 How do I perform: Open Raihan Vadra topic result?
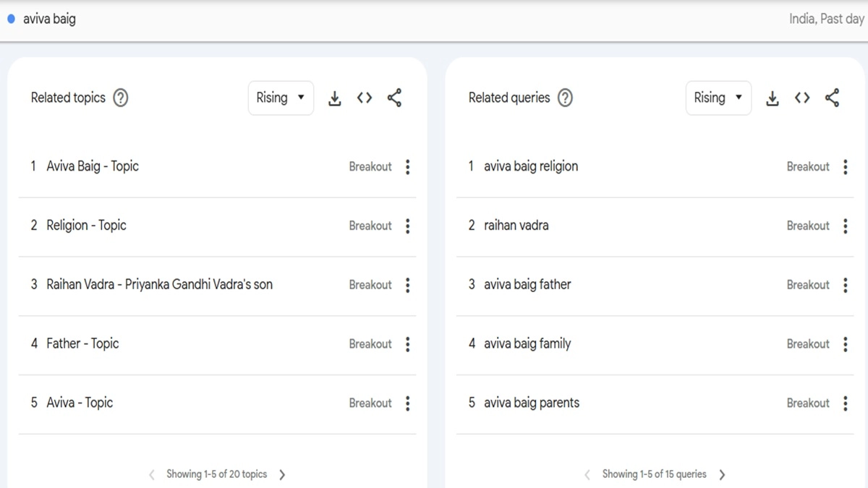159,285
